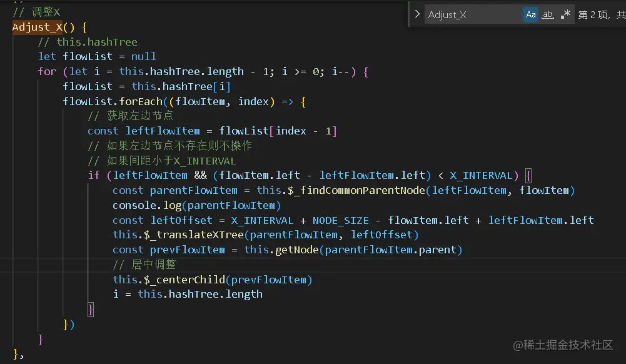626x364 pixels.
Task: Click comment '// 居中调整'
Action: click(x=144, y=265)
